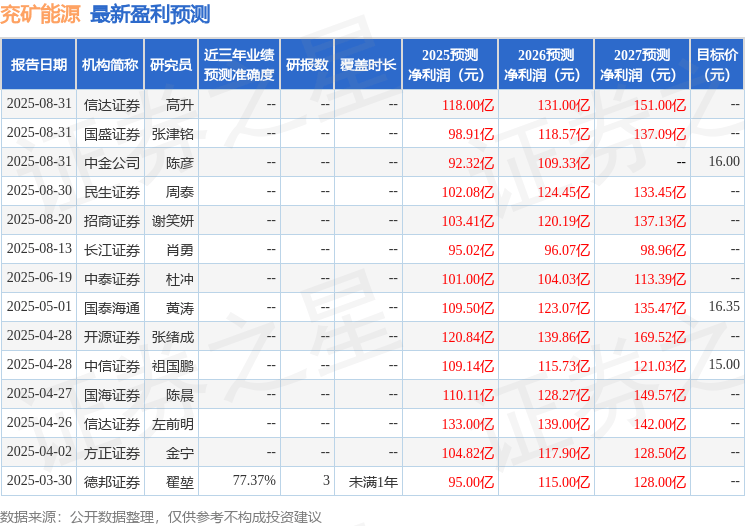The width and height of the screenshot is (745, 526).
Task: Select the 2026预测净利润 column header
Action: pos(546,65)
